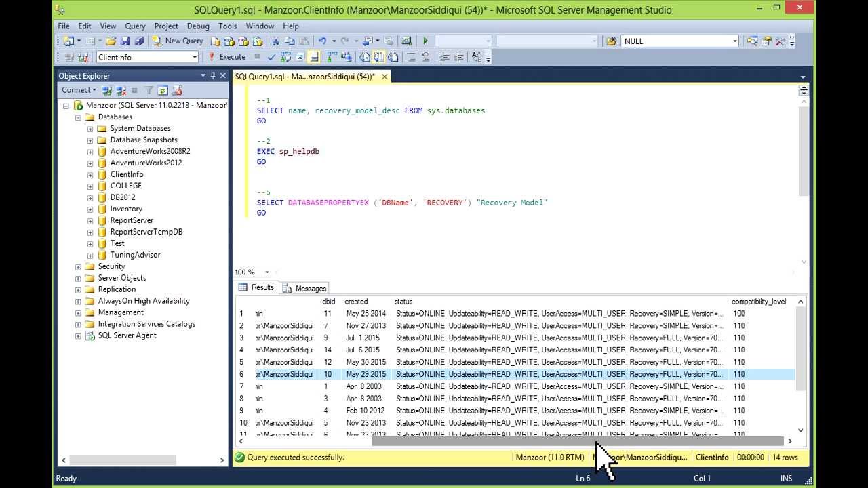The width and height of the screenshot is (868, 488).
Task: Execute the current query
Action: click(x=226, y=57)
